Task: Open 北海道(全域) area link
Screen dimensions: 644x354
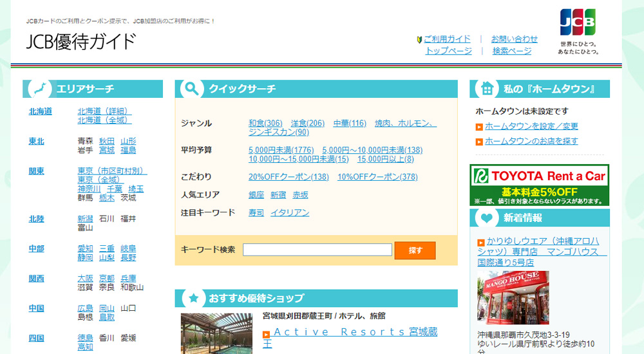Action: (x=105, y=120)
